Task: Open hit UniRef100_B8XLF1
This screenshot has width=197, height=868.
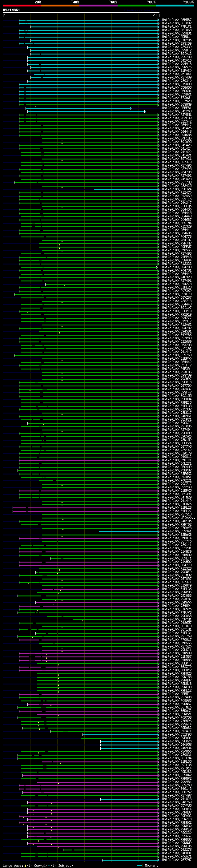Action: [177, 558]
